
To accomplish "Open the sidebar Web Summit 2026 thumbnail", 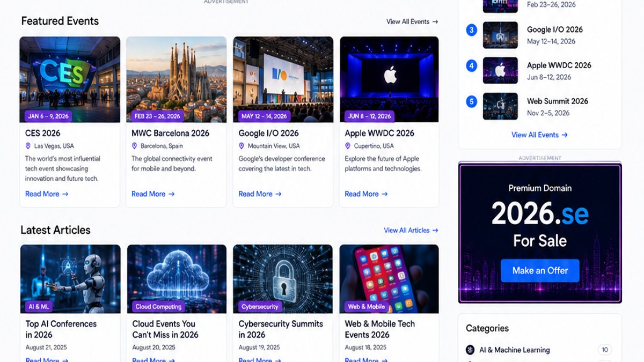I will [500, 106].
